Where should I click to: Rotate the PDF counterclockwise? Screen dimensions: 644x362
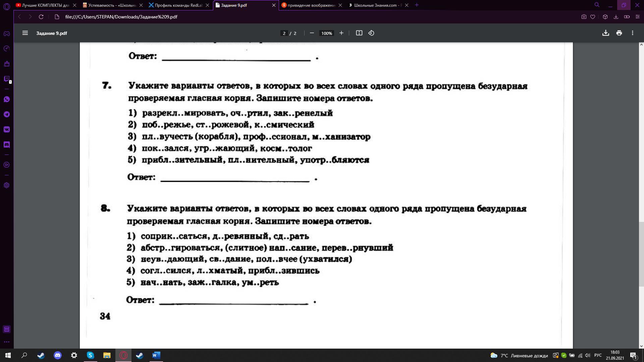(371, 33)
